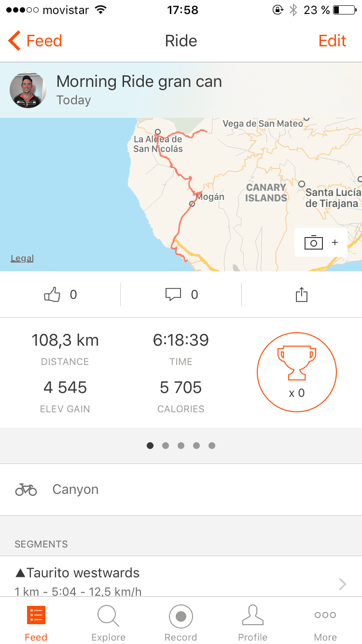Open the trophy achievements circle
362x644 pixels.
[x=297, y=372]
